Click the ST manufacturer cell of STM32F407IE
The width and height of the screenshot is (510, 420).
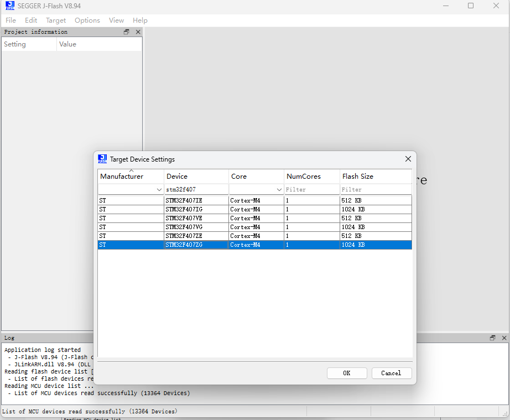(131, 200)
